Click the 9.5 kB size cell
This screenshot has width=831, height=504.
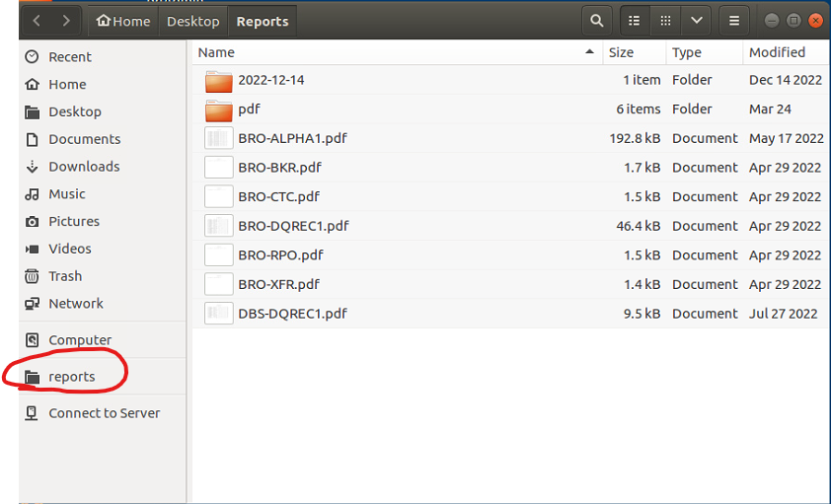642,314
